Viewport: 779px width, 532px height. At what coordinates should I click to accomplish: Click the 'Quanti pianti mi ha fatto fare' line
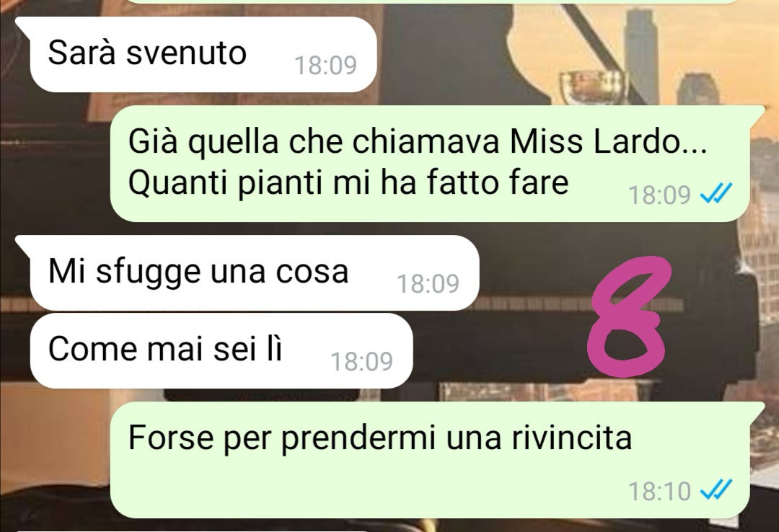click(x=348, y=182)
